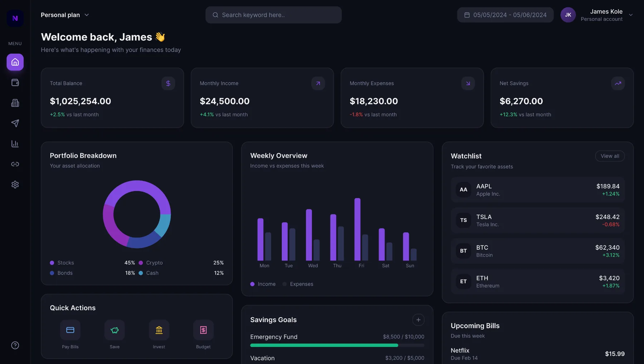Click the up-right arrow on Monthly Income card
The width and height of the screenshot is (644, 364).
pyautogui.click(x=318, y=83)
